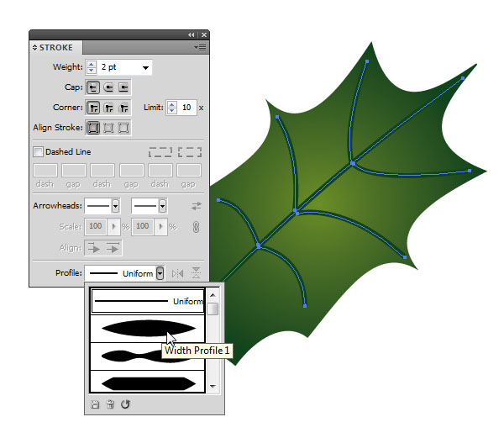Close the Stroke panel

point(204,34)
